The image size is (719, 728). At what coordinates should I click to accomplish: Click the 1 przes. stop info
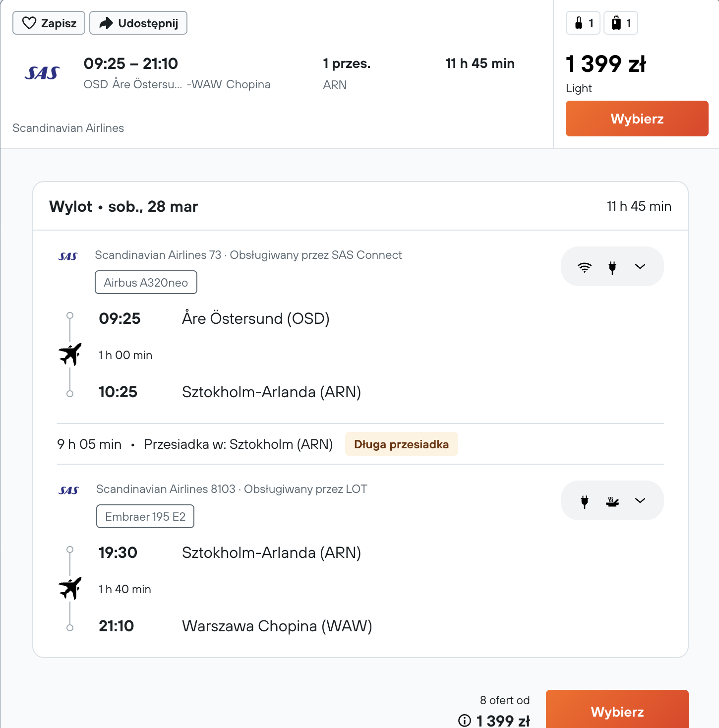(x=347, y=64)
